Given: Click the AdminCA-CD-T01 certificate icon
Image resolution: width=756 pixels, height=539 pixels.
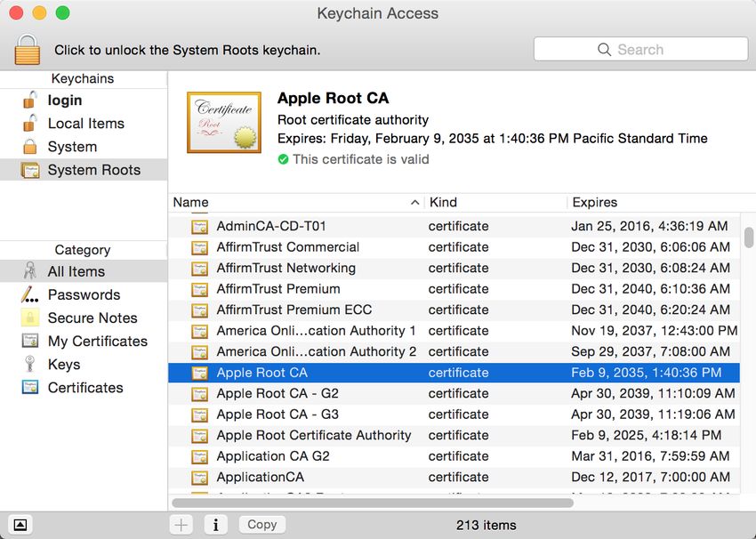Looking at the screenshot, I should (x=199, y=227).
